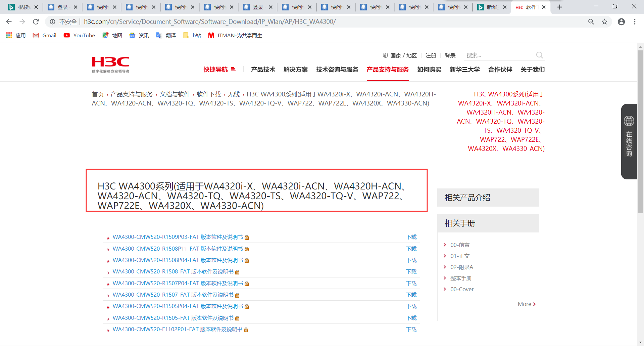The height and width of the screenshot is (346, 644).
Task: Open the 相关产品介绍 section header
Action: 488,198
